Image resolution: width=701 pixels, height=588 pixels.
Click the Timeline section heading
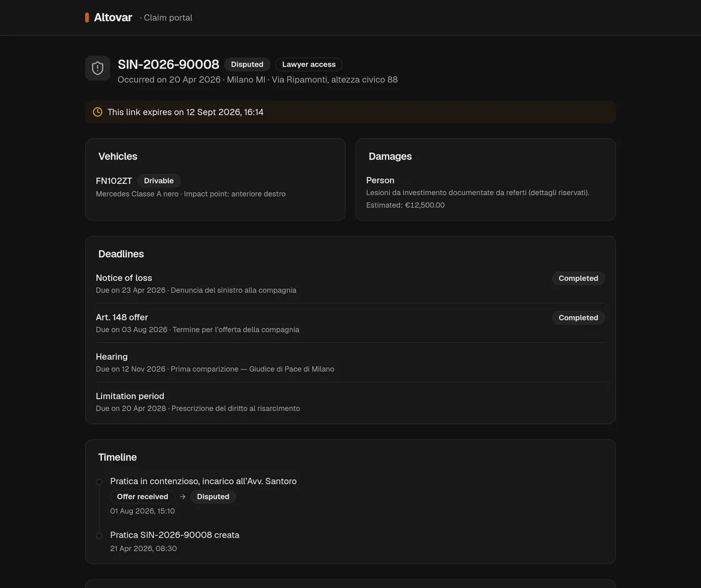click(118, 457)
